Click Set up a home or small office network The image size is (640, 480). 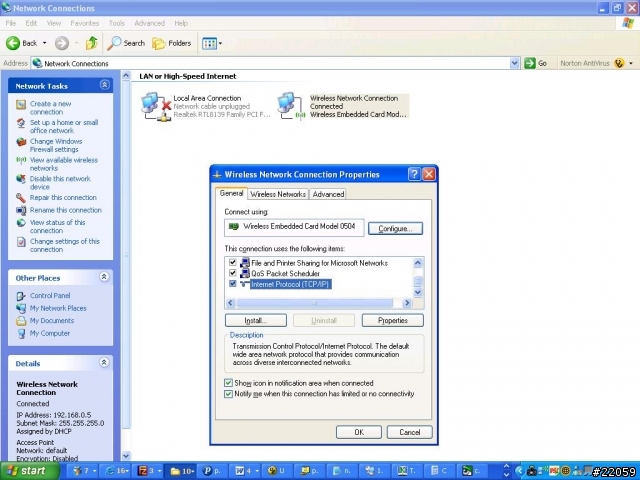coord(64,127)
